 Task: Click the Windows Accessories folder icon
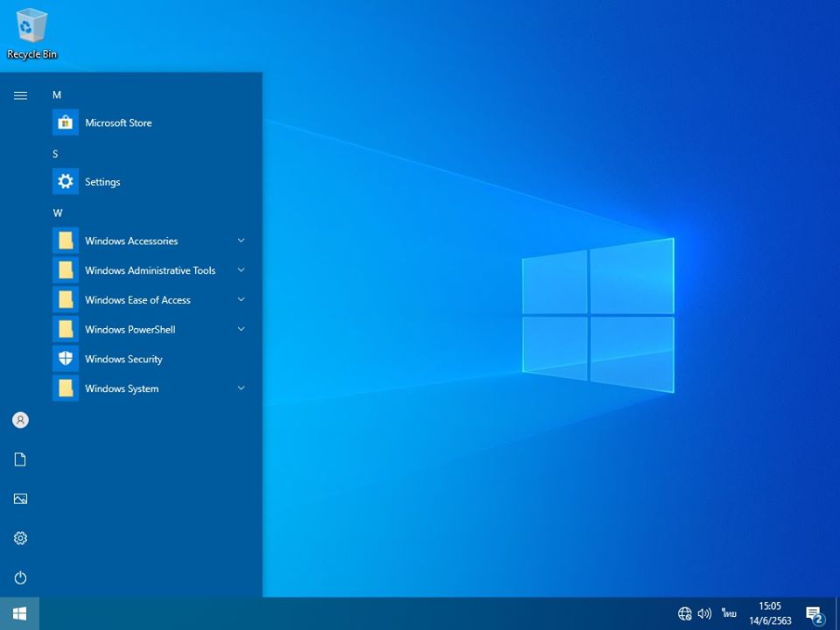(x=66, y=241)
